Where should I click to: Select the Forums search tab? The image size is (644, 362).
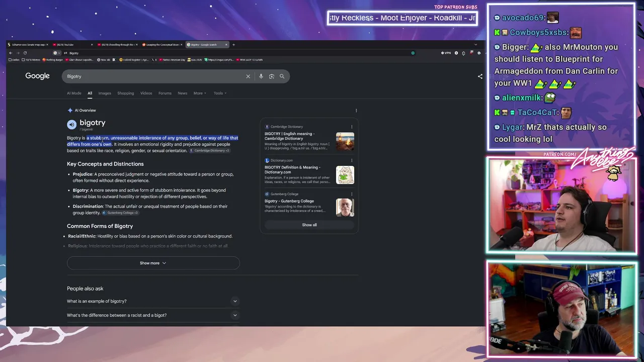point(165,93)
